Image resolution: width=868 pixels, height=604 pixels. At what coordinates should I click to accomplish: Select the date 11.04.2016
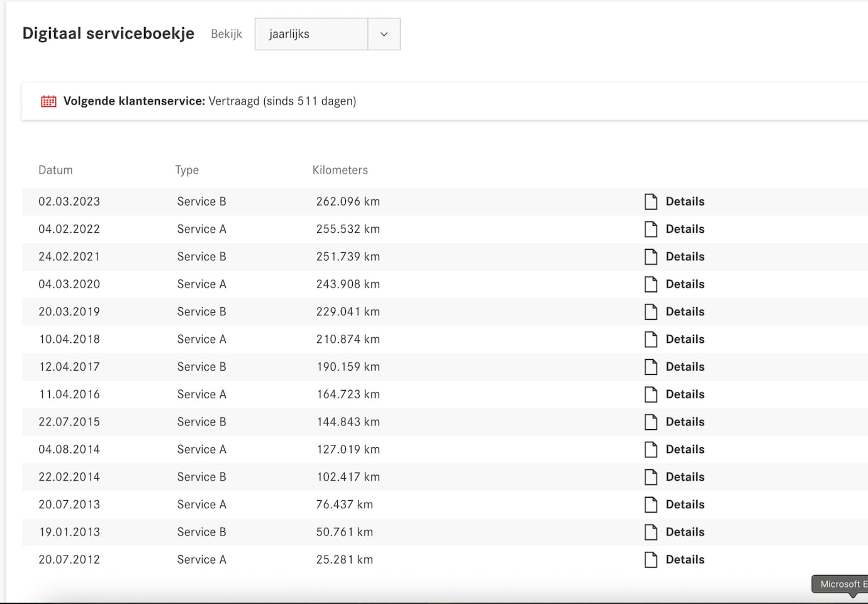(x=69, y=394)
